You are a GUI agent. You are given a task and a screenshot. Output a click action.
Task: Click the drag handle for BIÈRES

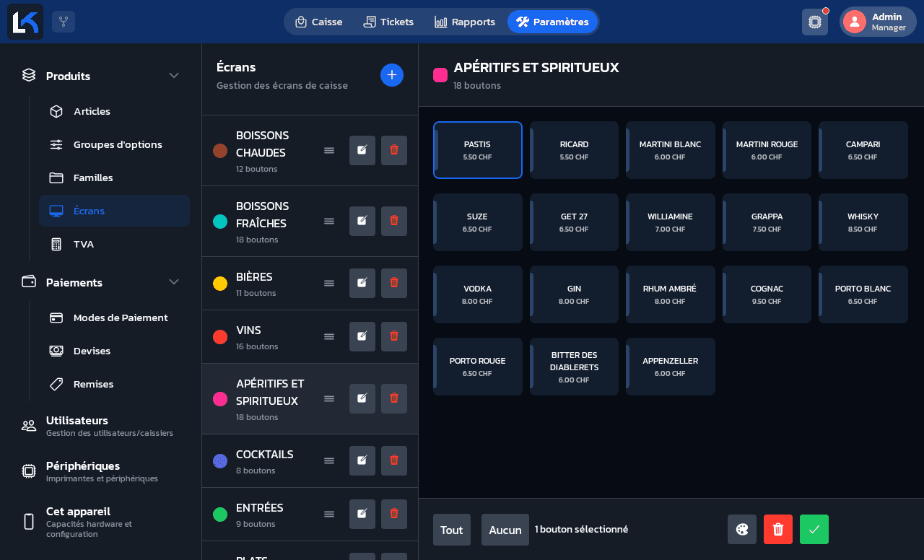(329, 283)
